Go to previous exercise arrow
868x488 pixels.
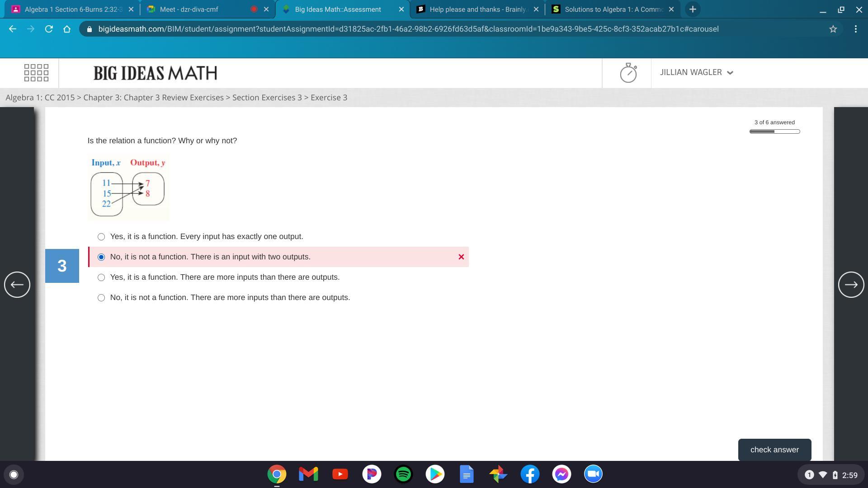coord(17,285)
